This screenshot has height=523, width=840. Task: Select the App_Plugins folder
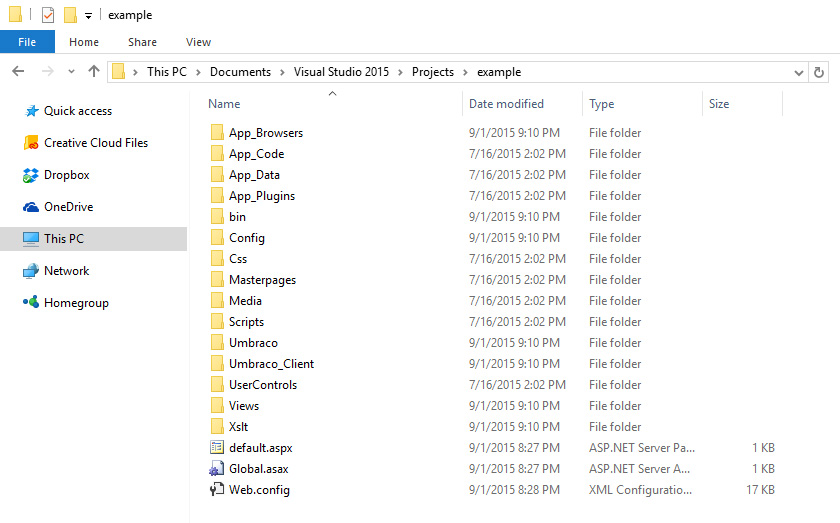261,196
